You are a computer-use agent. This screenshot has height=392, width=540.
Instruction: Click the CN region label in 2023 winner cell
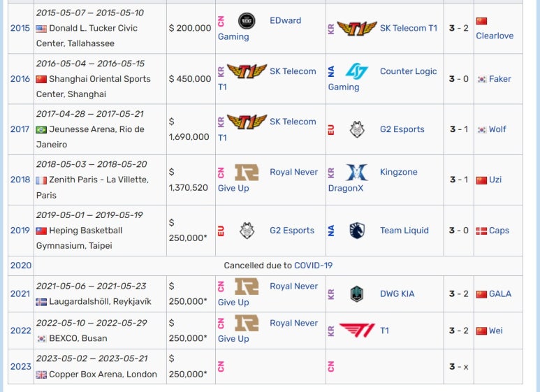coord(221,367)
